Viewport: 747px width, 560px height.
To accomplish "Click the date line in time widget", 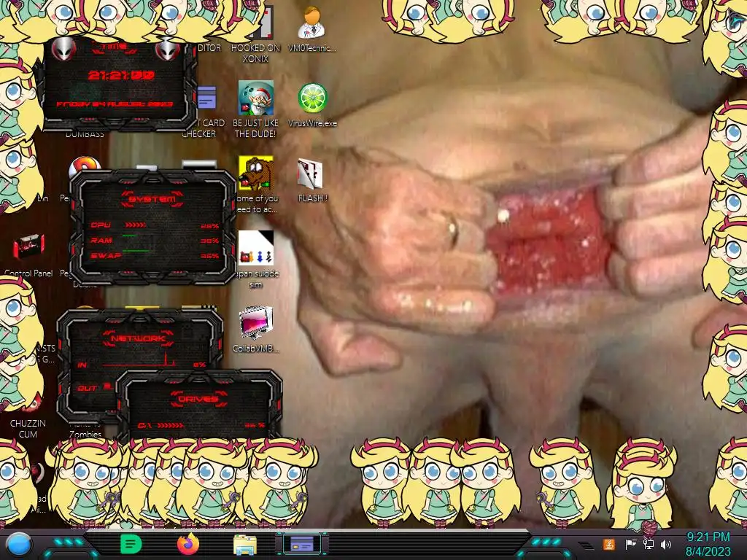I will 115,104.
